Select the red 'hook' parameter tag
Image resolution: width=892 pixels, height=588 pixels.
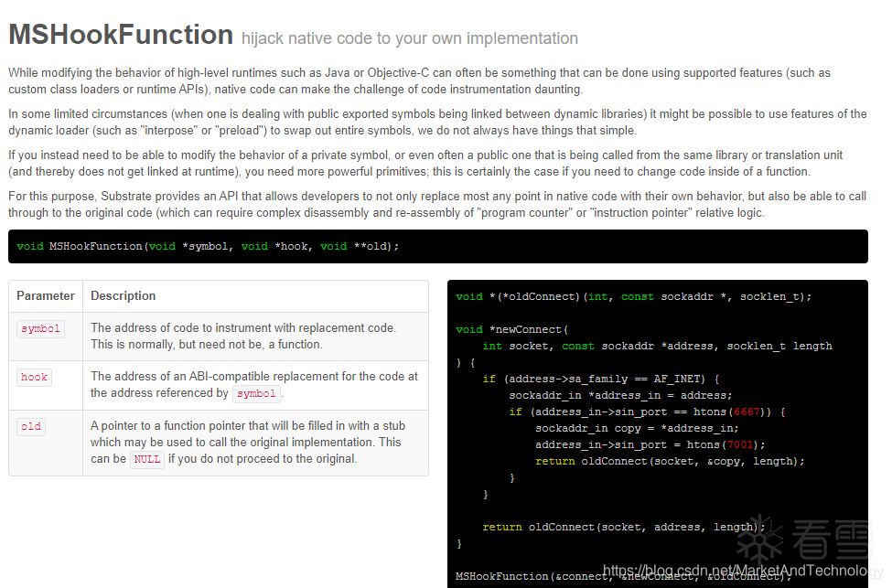click(x=34, y=377)
